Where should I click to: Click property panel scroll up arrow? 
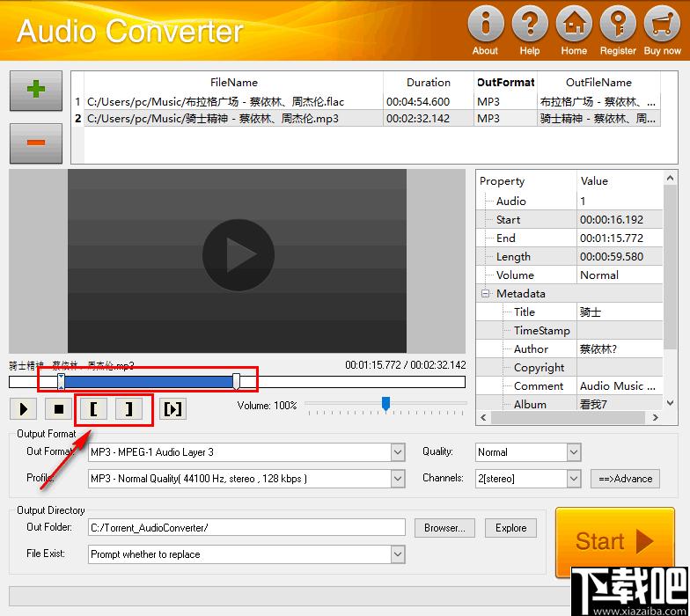coord(670,178)
